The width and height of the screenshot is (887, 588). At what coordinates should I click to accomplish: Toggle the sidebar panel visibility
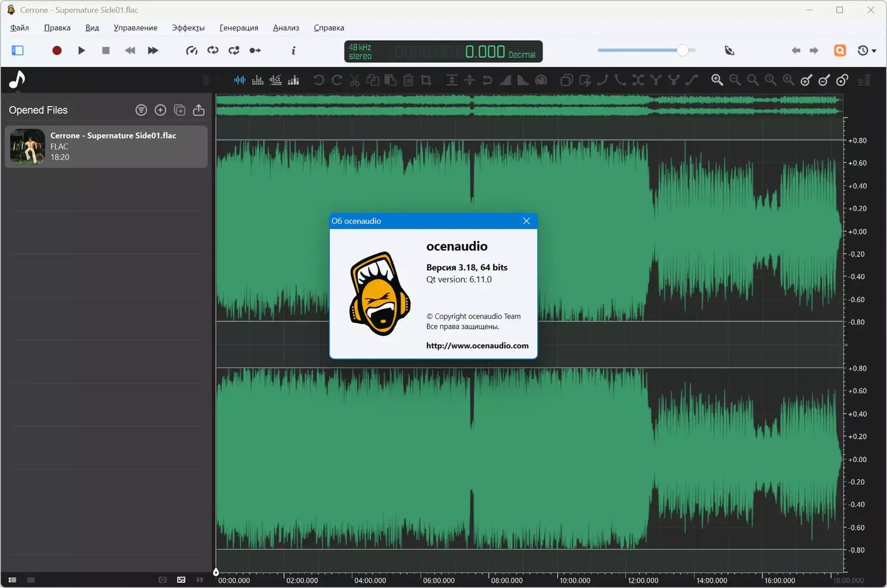[18, 51]
